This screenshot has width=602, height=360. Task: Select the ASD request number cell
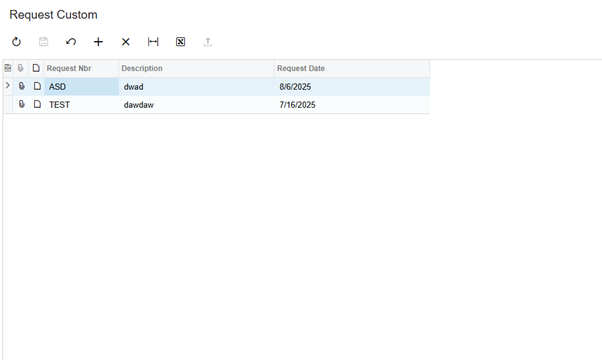[81, 87]
